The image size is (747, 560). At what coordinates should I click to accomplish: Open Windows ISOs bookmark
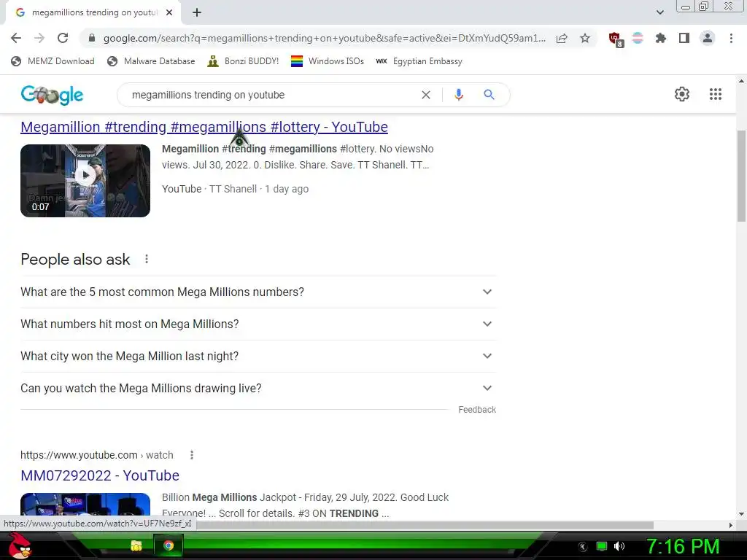pyautogui.click(x=328, y=61)
